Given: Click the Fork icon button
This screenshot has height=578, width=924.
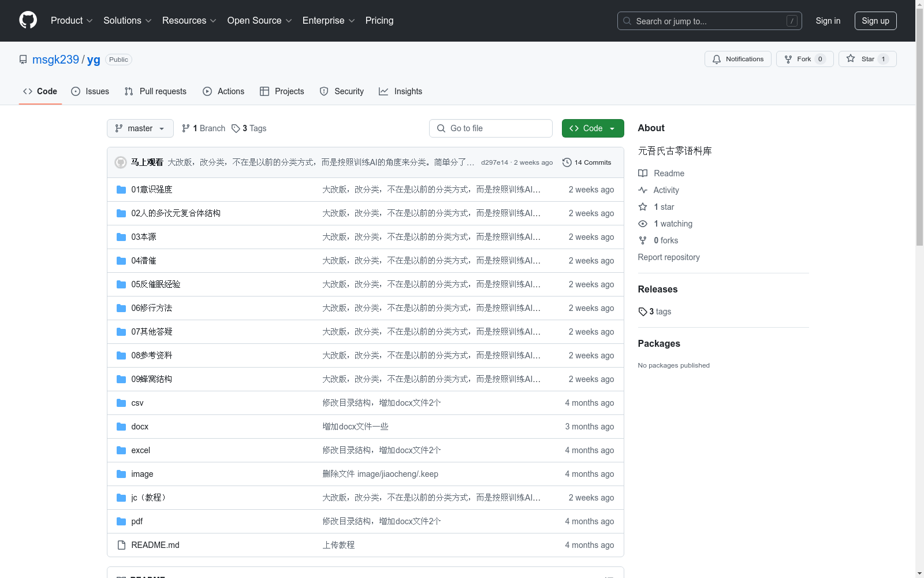Looking at the screenshot, I should pyautogui.click(x=788, y=59).
